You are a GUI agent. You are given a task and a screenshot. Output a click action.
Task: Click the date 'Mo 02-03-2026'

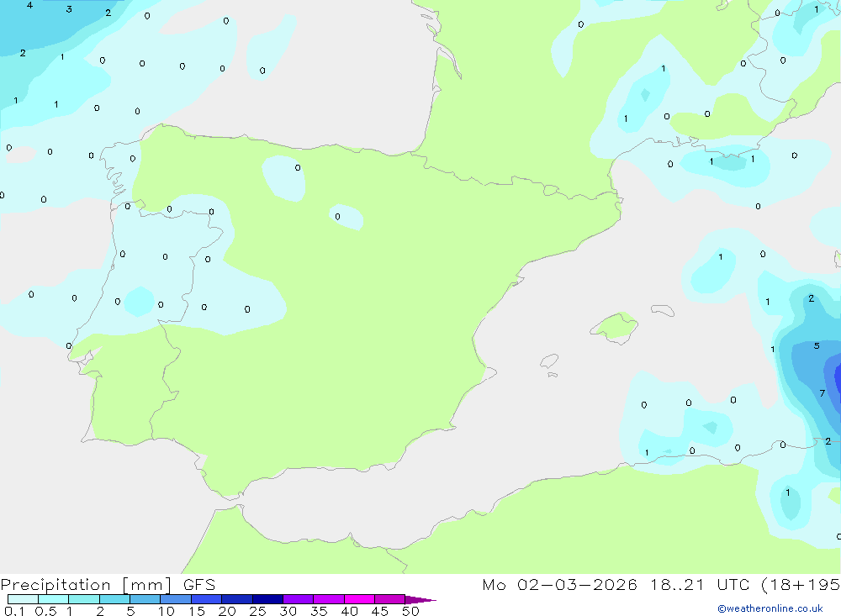[x=559, y=585]
